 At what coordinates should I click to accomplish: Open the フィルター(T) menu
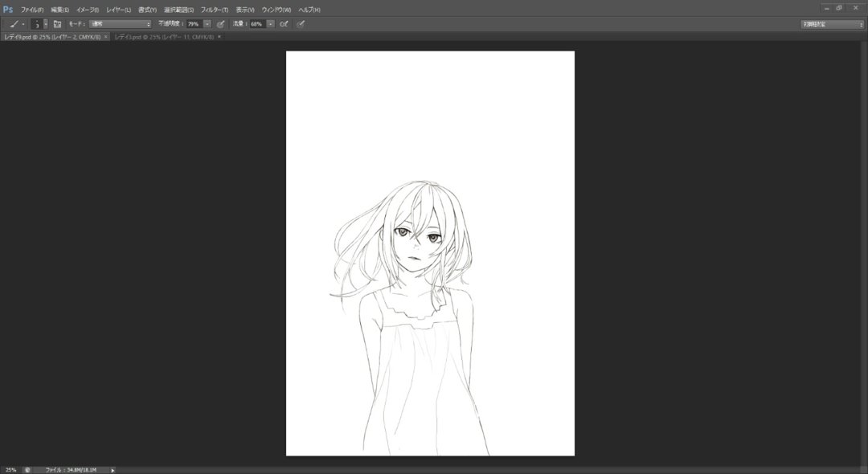pyautogui.click(x=215, y=10)
